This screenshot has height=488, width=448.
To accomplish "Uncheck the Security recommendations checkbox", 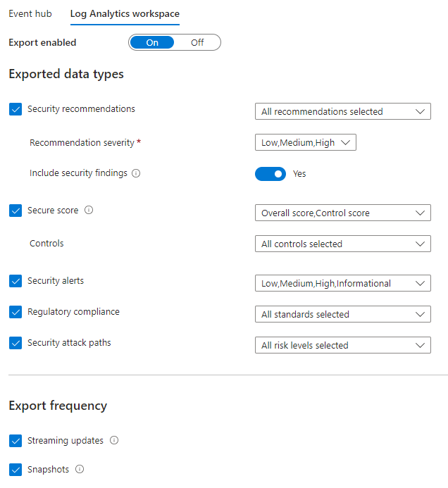I will click(x=15, y=109).
